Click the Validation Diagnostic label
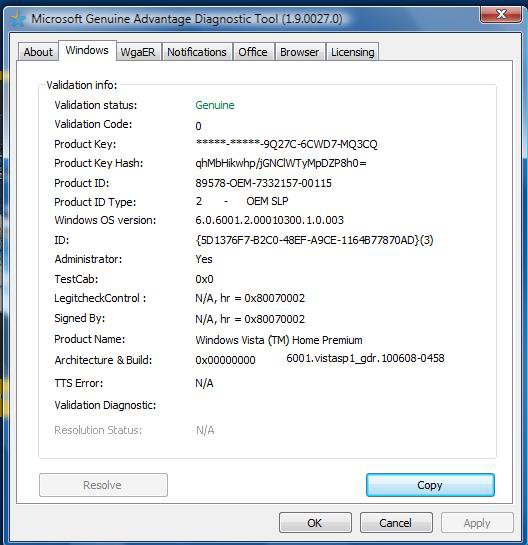 click(105, 405)
